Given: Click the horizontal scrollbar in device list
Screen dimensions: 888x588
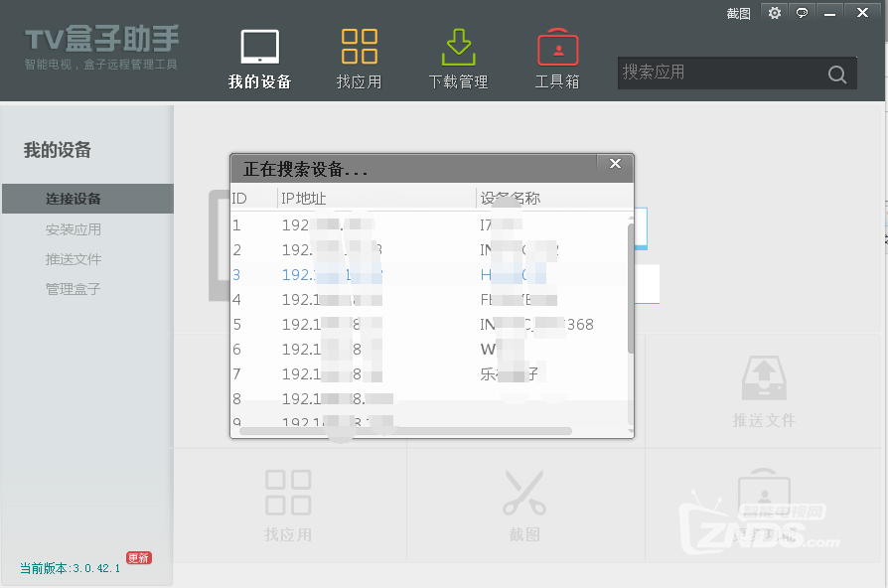Looking at the screenshot, I should pyautogui.click(x=405, y=432).
